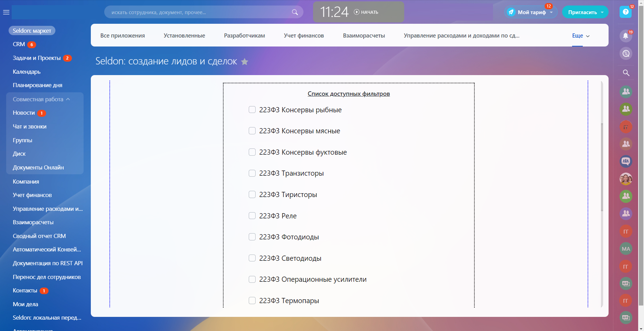
Task: Switch to Установленные tab
Action: pyautogui.click(x=184, y=35)
